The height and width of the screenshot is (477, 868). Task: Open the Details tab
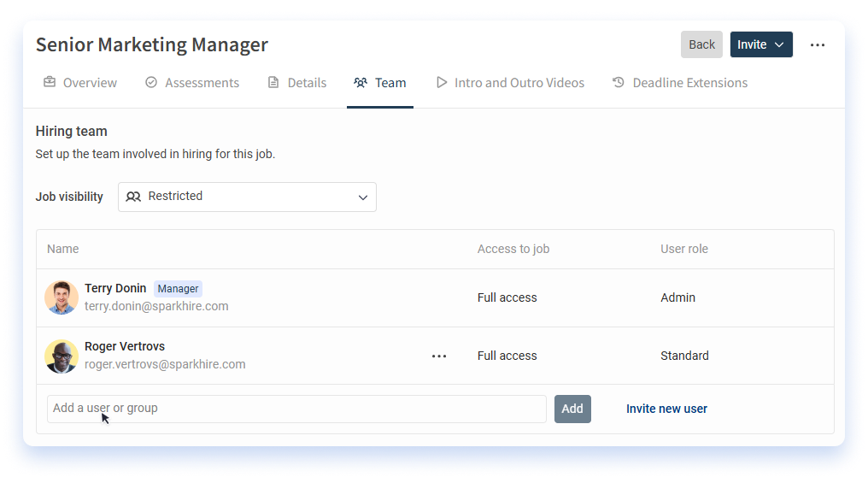click(297, 83)
